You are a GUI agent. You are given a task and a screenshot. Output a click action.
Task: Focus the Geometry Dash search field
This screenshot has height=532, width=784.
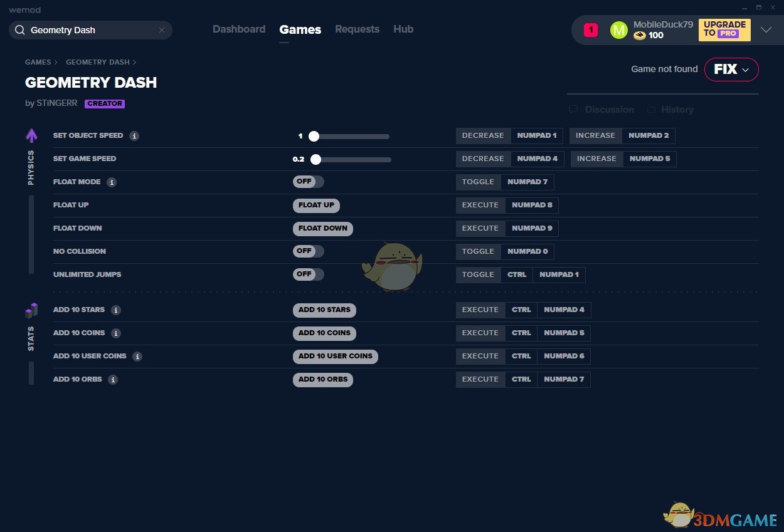click(90, 30)
